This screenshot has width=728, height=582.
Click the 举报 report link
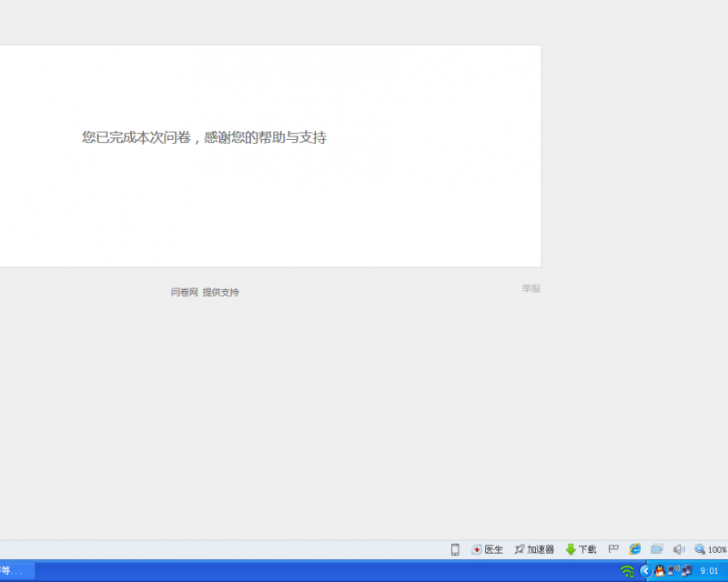531,288
